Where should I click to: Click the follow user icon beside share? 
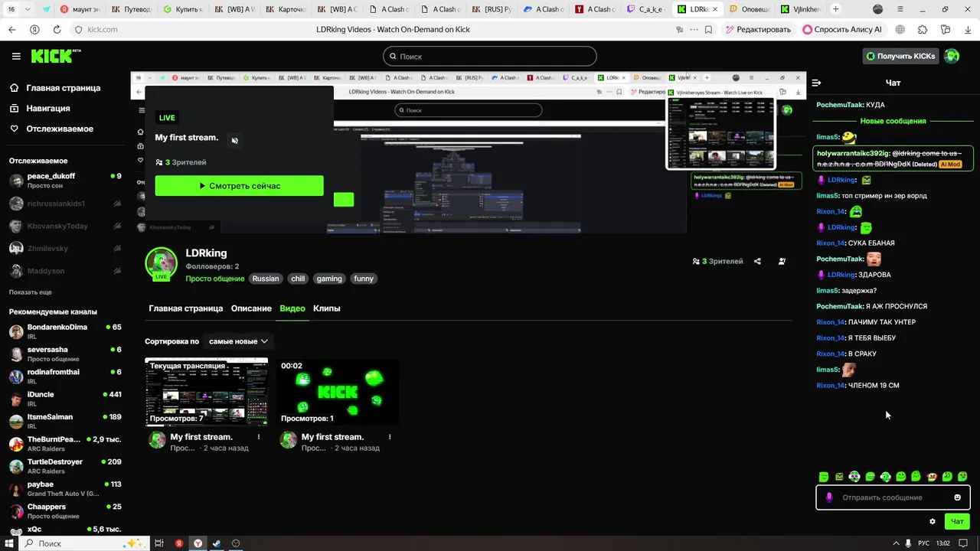click(782, 261)
